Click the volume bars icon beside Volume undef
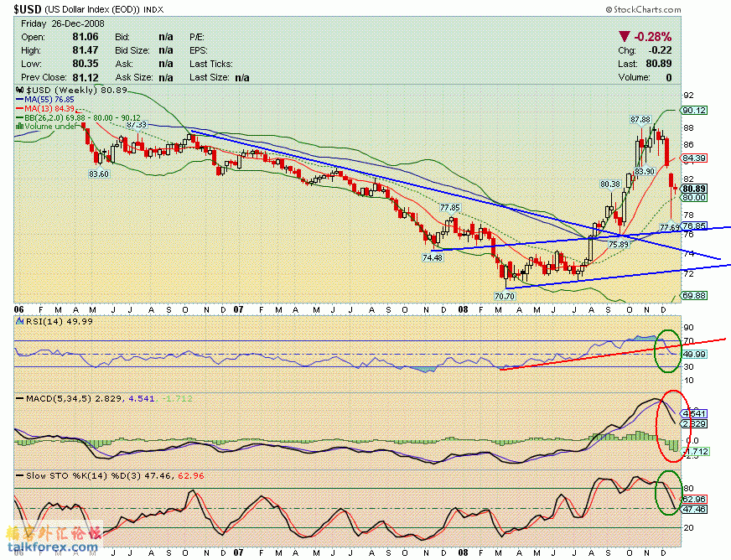The width and height of the screenshot is (731, 560). (x=19, y=126)
